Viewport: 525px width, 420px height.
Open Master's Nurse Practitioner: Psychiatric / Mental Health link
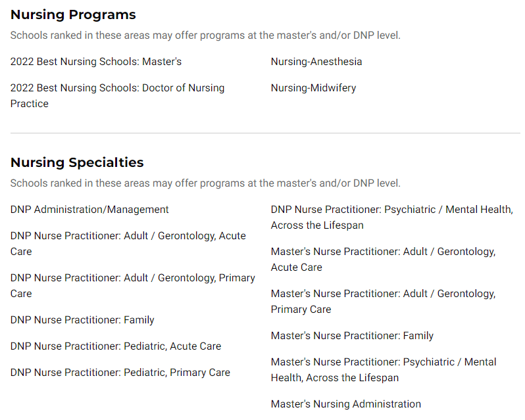(x=384, y=370)
